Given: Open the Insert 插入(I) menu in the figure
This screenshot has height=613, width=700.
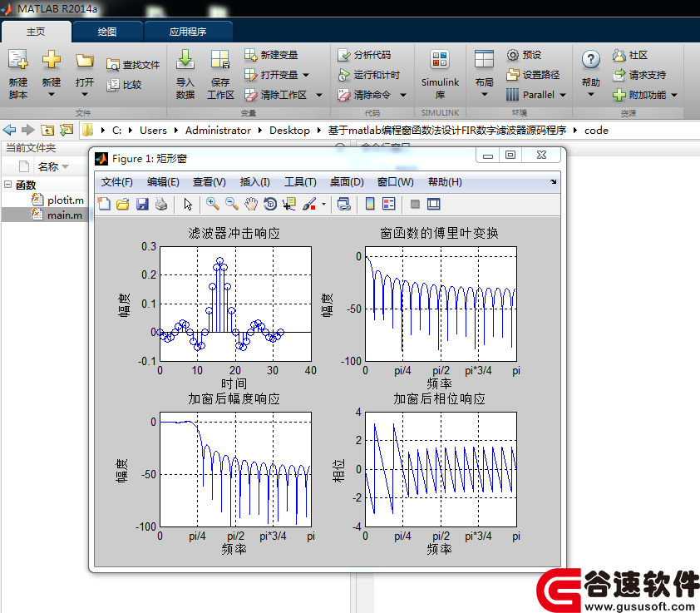Looking at the screenshot, I should (255, 182).
